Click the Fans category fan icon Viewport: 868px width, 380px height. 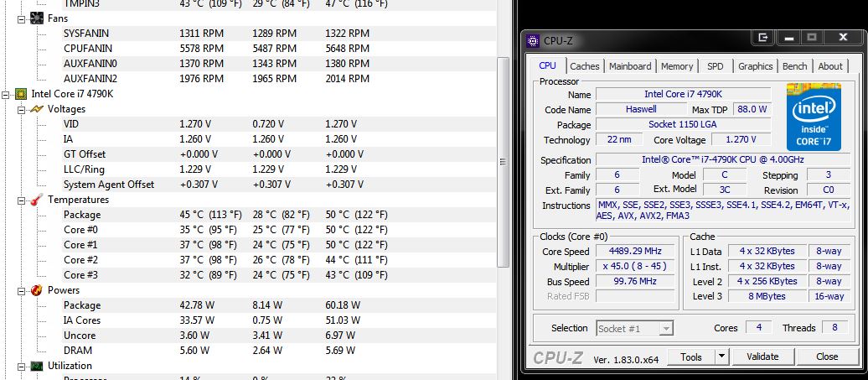(36, 18)
